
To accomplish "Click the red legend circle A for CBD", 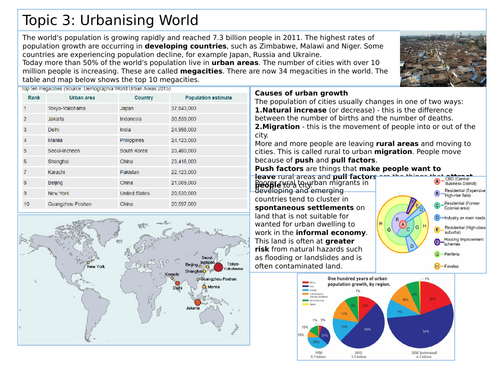I will pos(437,181).
